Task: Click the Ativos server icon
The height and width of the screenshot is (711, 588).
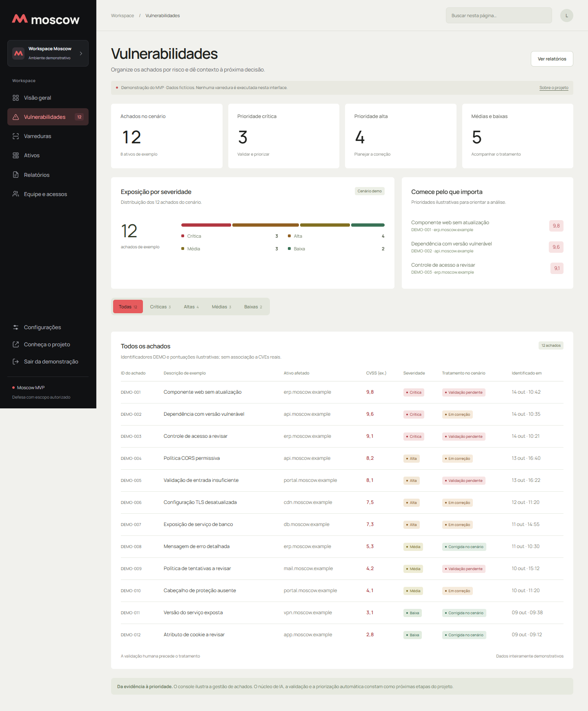Action: (16, 155)
